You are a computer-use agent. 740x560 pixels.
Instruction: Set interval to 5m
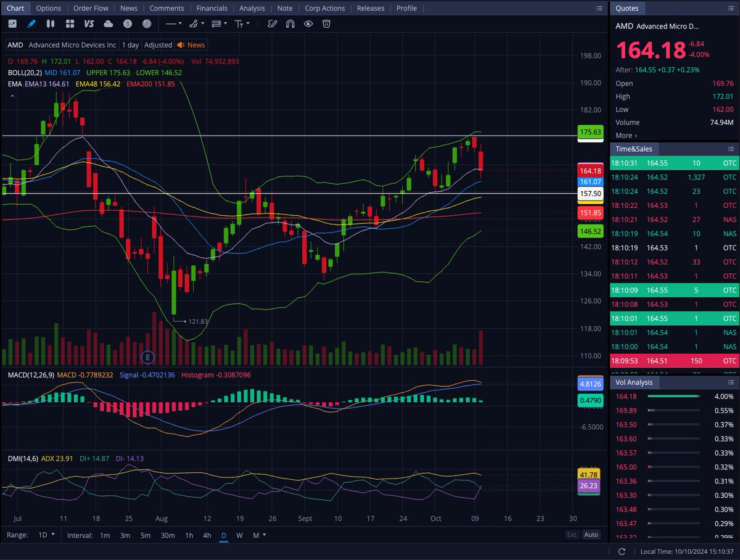(146, 535)
